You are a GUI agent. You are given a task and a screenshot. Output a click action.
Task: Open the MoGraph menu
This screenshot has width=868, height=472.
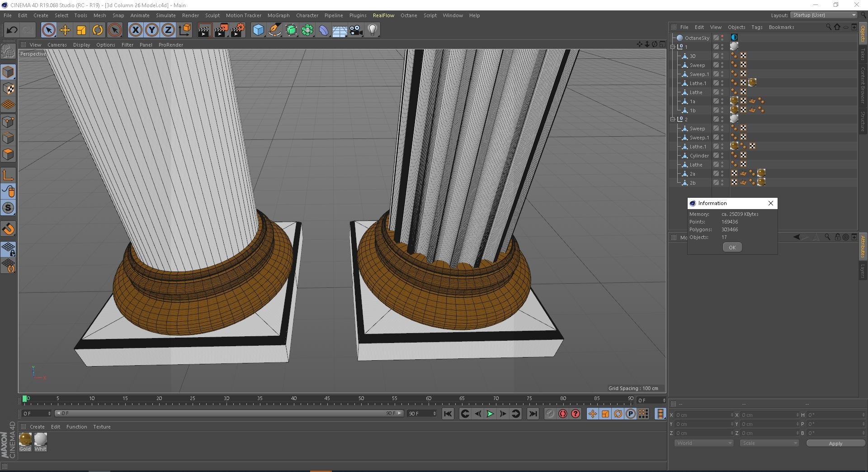coord(278,15)
